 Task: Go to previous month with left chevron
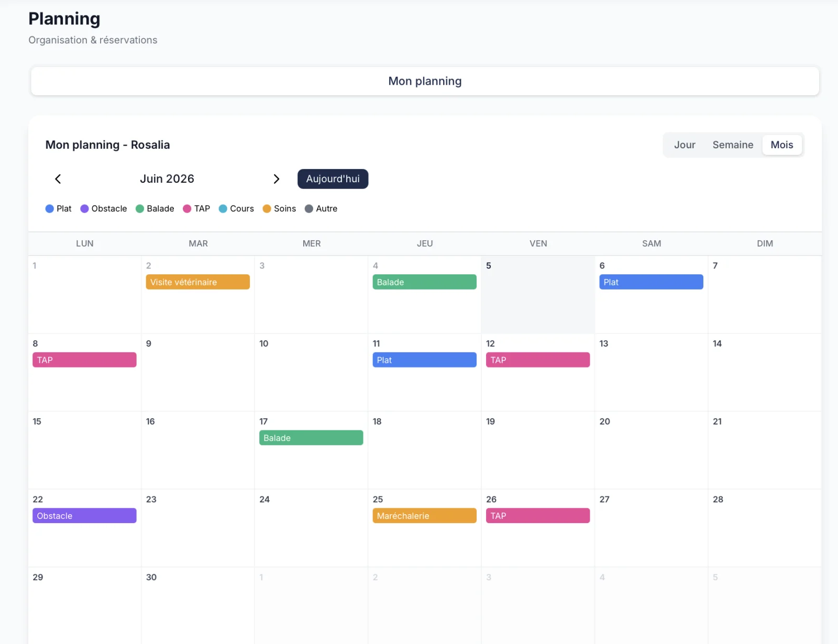tap(58, 179)
